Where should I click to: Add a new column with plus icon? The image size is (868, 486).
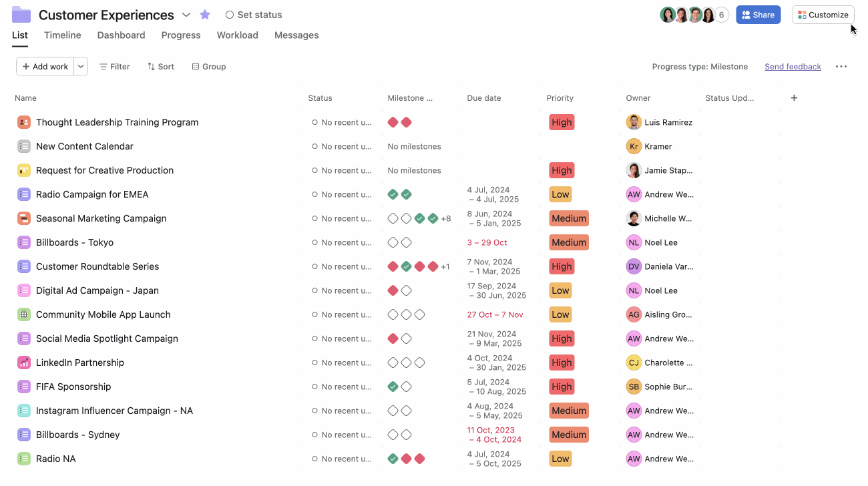click(x=794, y=98)
